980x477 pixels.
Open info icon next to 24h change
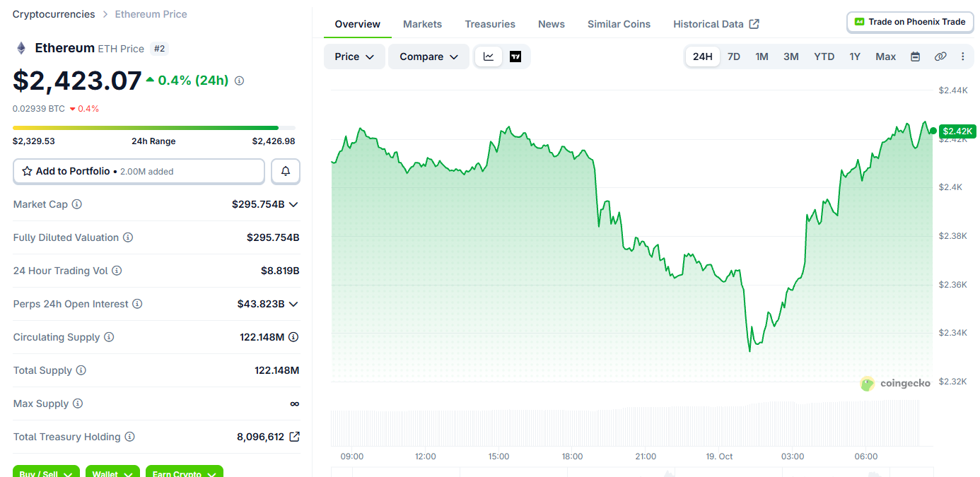(239, 81)
